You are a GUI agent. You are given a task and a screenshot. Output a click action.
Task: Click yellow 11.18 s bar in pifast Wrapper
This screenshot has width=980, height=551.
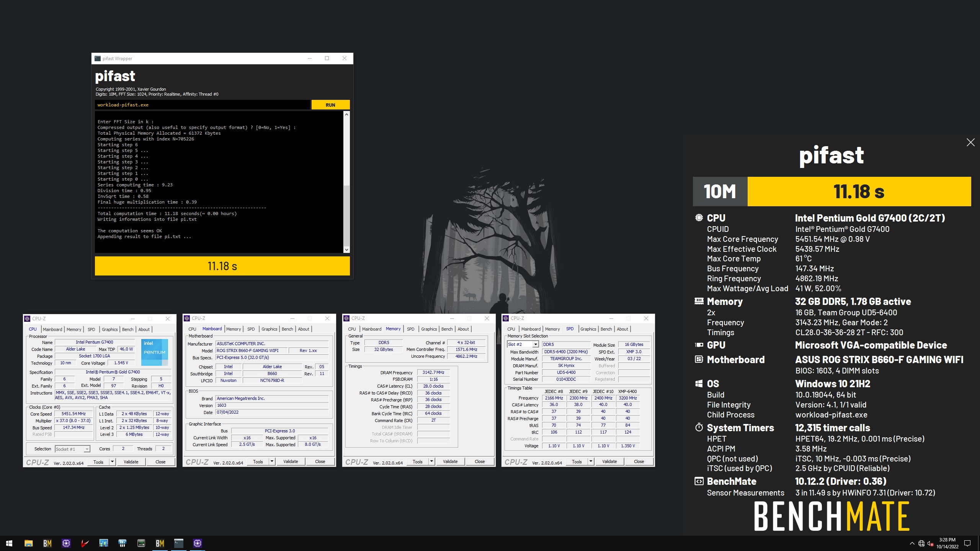pos(222,266)
